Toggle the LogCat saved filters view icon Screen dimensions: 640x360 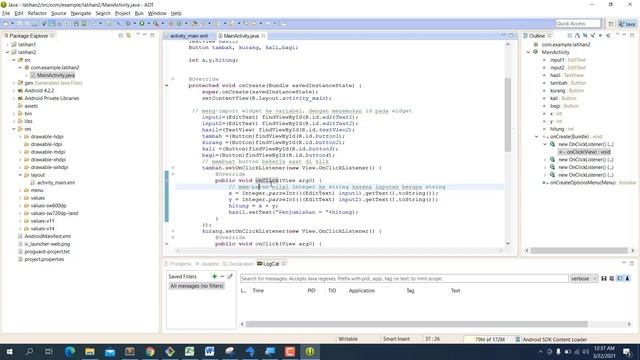[x=620, y=278]
